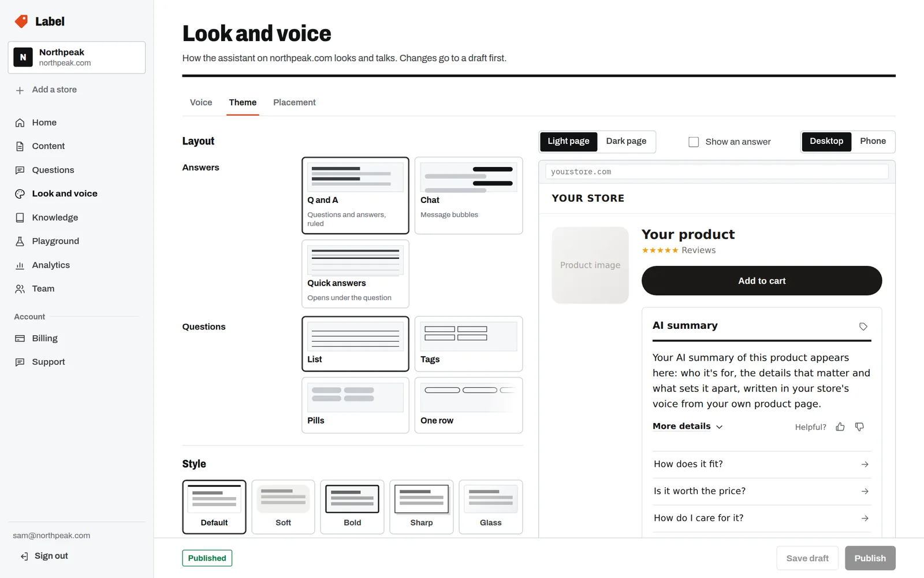Click the Analytics bar chart icon
This screenshot has height=578, width=924.
pyautogui.click(x=20, y=265)
